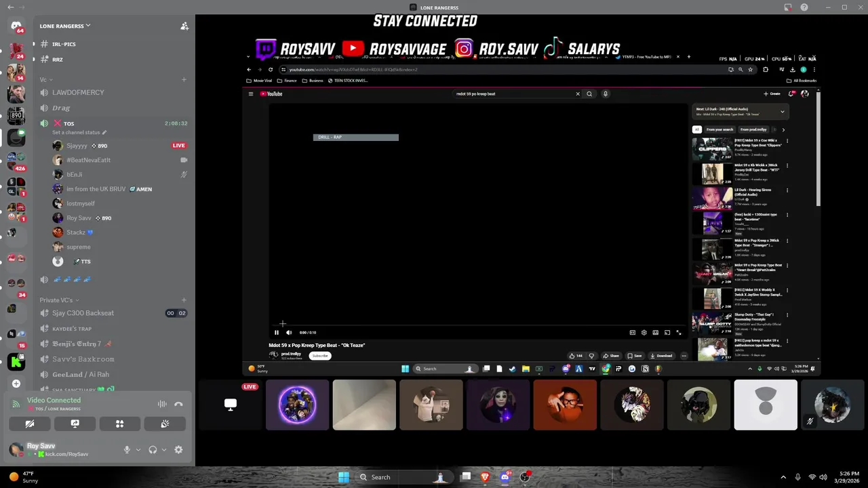Toggle screen sharing in voice panel

pos(75,424)
